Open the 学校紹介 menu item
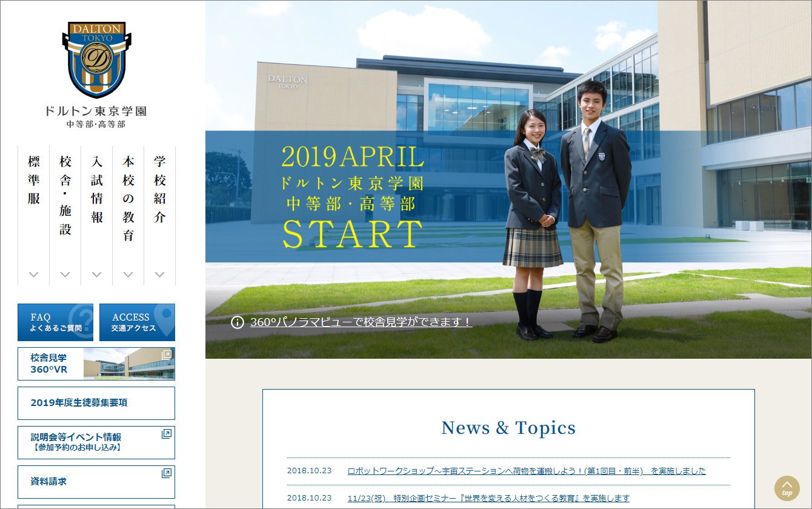 pos(160,189)
